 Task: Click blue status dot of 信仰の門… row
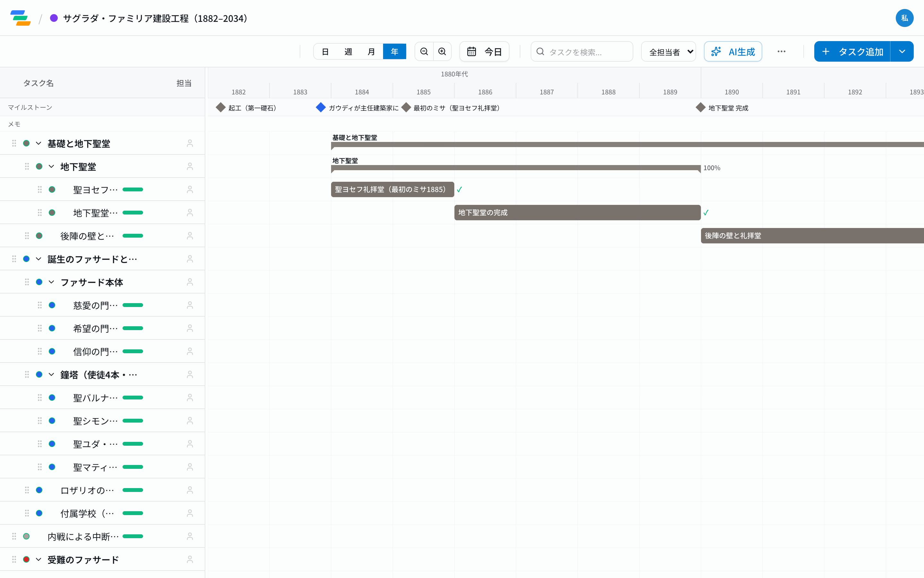pyautogui.click(x=52, y=351)
